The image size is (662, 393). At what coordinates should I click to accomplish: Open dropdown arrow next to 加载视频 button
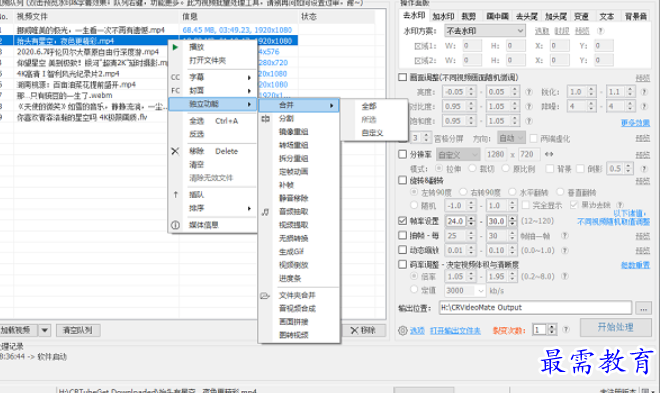44,330
